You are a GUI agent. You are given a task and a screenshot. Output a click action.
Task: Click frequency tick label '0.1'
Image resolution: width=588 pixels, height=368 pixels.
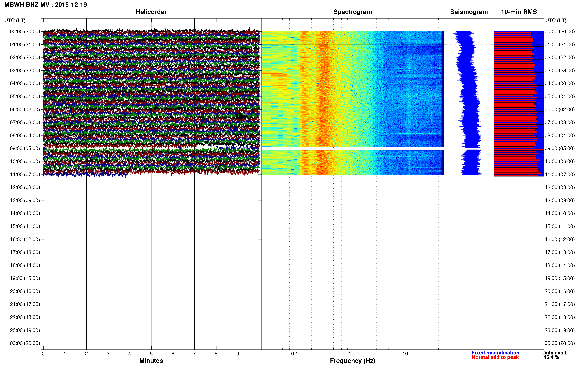295,354
